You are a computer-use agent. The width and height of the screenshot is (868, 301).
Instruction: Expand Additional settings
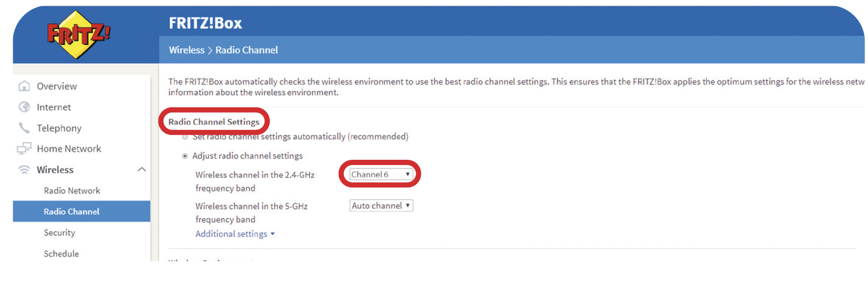(235, 234)
